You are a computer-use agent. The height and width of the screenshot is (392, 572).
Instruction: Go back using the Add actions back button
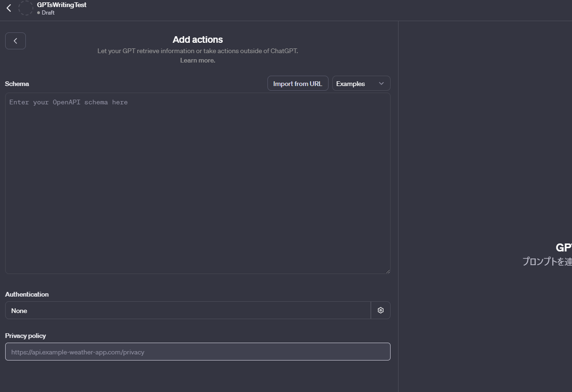coord(16,41)
